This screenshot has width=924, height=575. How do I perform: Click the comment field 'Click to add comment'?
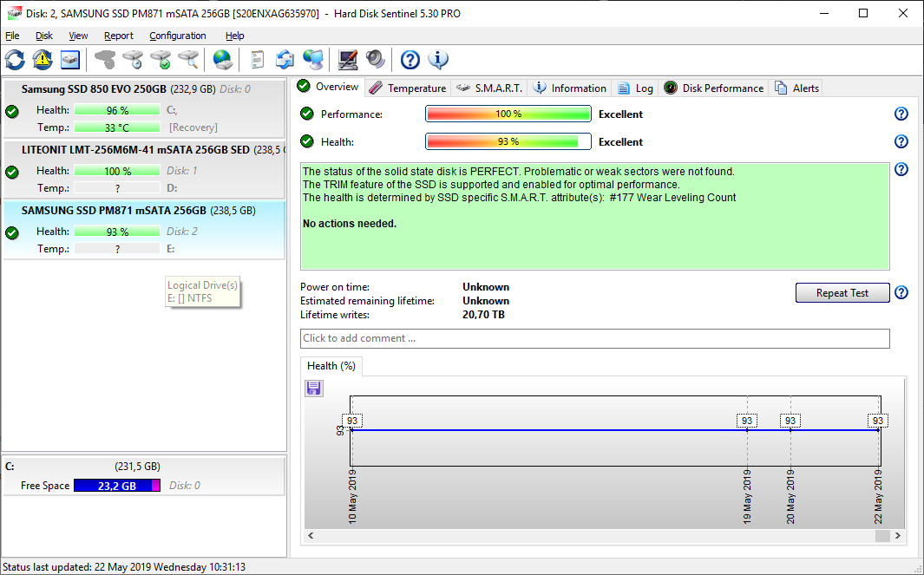594,338
